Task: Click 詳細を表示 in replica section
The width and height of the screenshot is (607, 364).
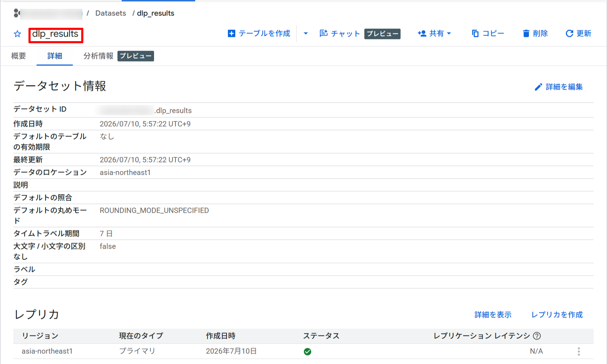Action: tap(493, 315)
